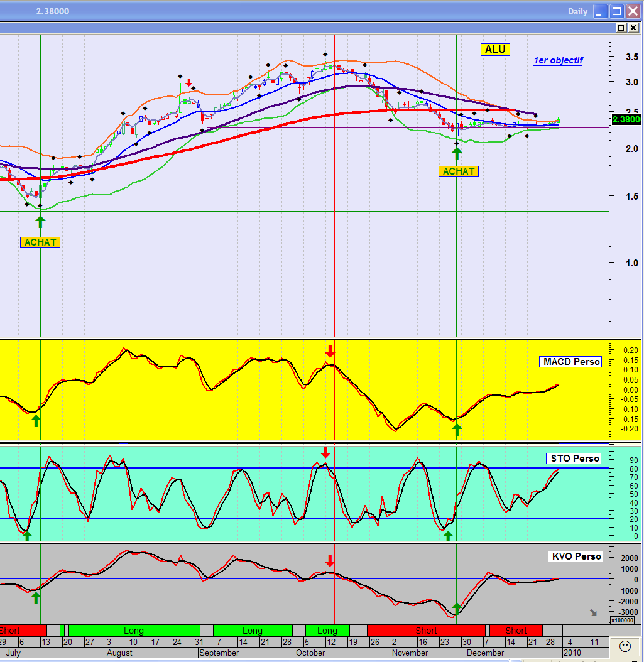Click the Daily timeframe label in the title bar
644x662 pixels.
point(577,11)
